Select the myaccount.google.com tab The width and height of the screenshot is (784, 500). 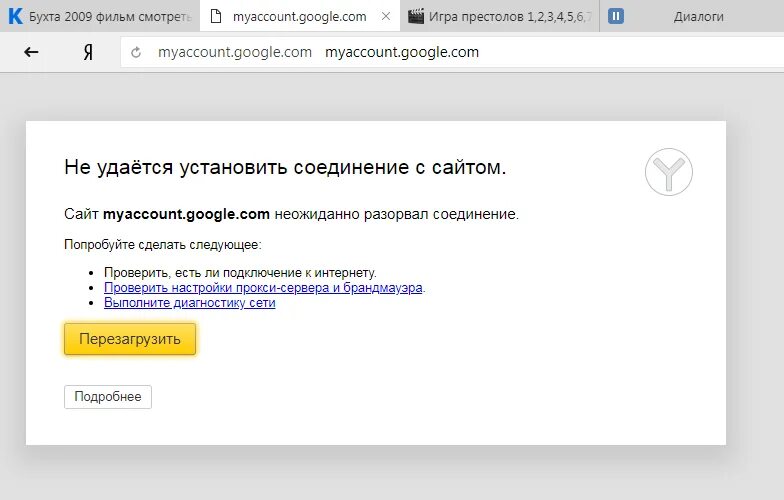300,16
